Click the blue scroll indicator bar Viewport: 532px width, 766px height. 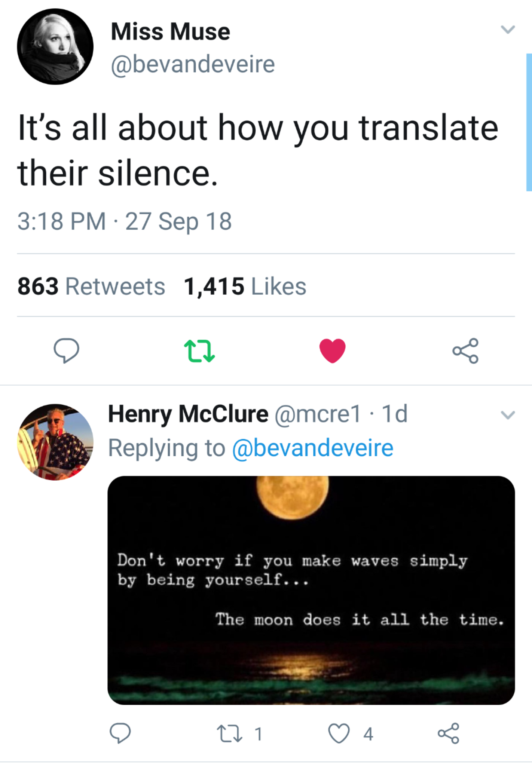[x=529, y=122]
